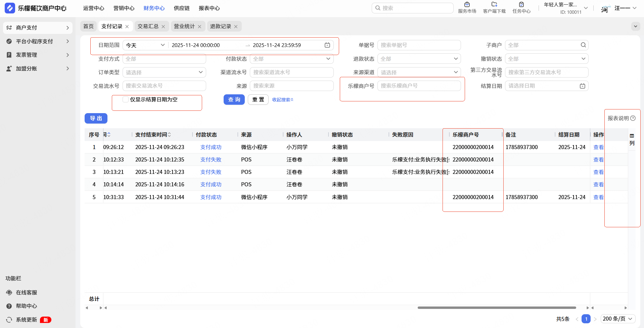Open the 任务中心 task center icon
This screenshot has width=644, height=328.
(x=521, y=5)
